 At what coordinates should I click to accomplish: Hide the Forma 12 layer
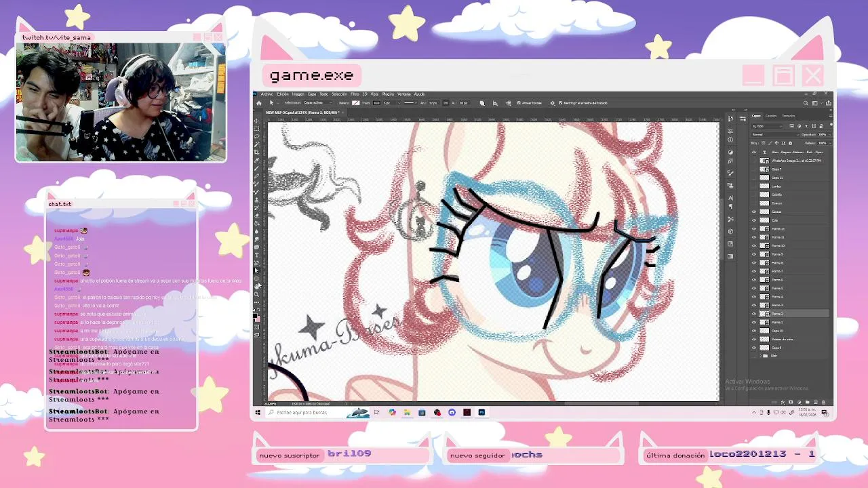pos(754,229)
